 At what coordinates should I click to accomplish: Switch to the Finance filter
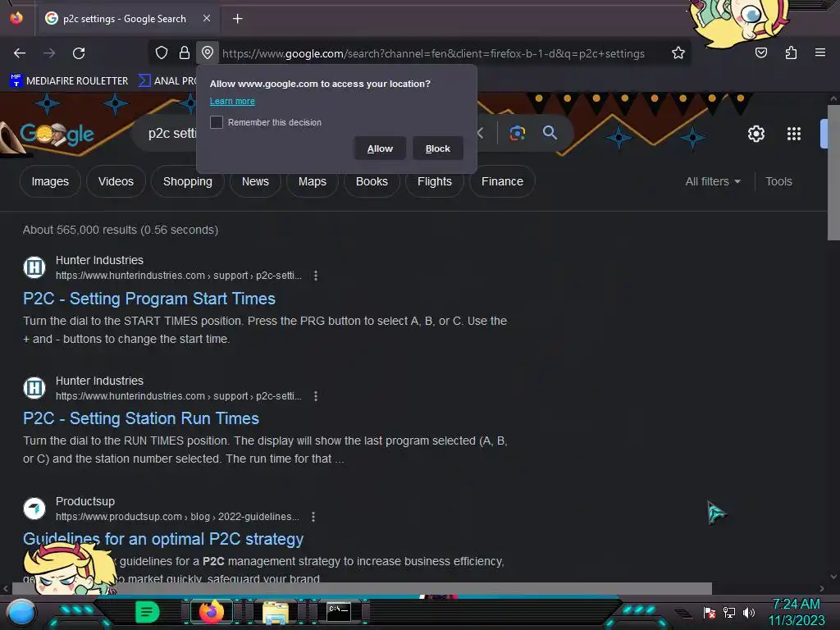tap(502, 181)
